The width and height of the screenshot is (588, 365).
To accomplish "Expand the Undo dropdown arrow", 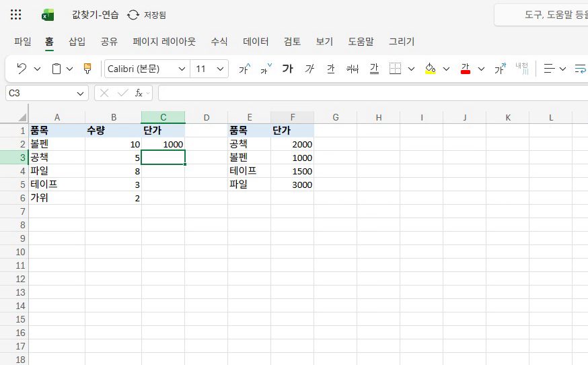I will click(x=37, y=69).
